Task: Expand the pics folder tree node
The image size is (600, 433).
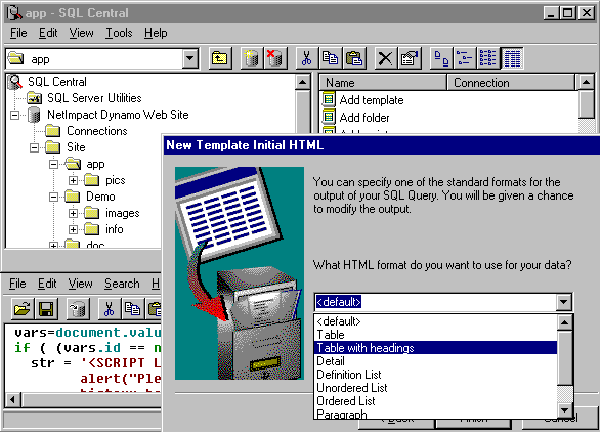Action: [x=74, y=180]
